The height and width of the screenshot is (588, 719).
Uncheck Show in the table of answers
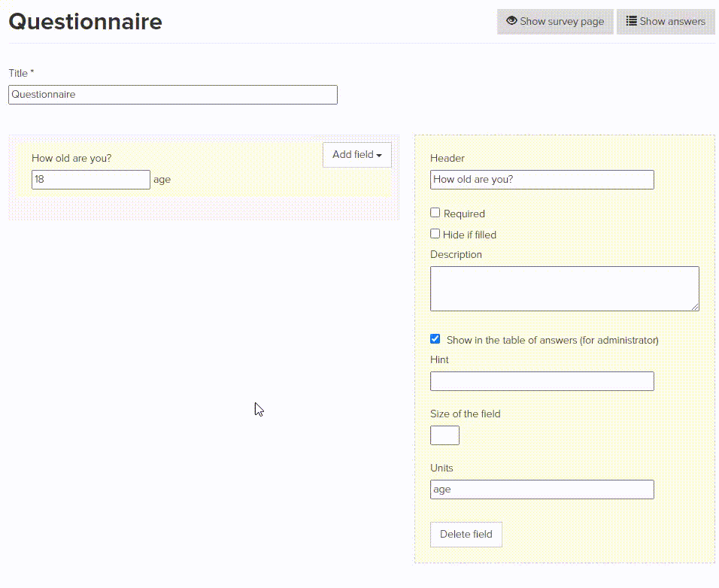(435, 339)
